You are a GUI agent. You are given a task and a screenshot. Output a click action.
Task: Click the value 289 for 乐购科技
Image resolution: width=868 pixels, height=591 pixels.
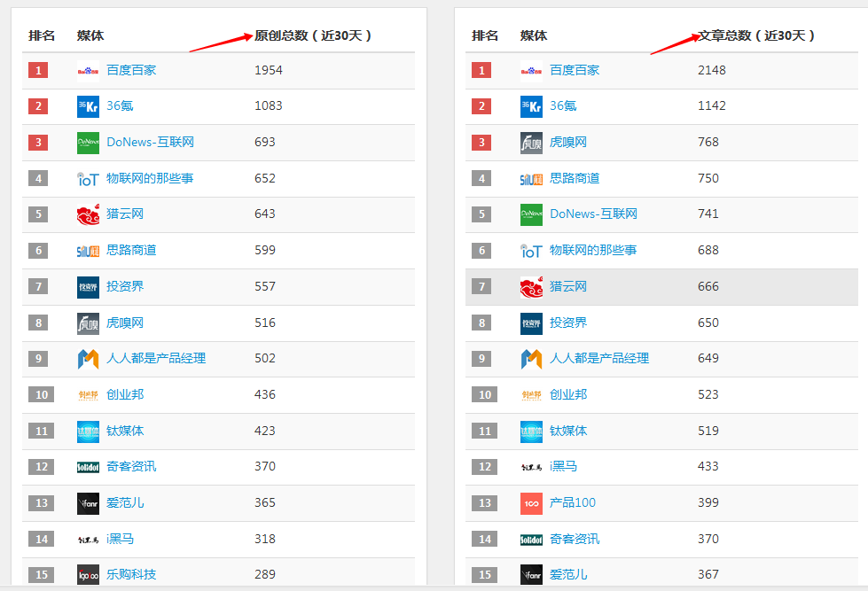[265, 574]
